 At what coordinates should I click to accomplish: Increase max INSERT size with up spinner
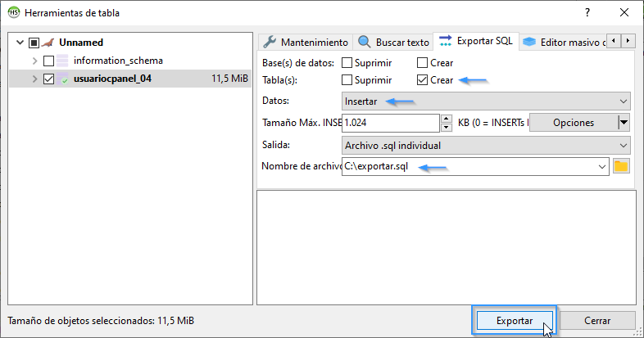[x=446, y=119]
